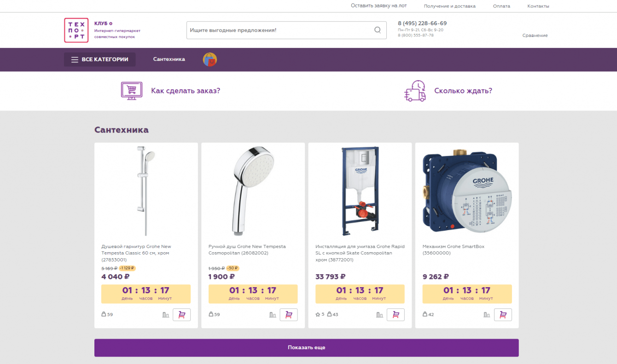Open the Контакты link
Viewport: 617px width, 364px height.
(x=538, y=6)
